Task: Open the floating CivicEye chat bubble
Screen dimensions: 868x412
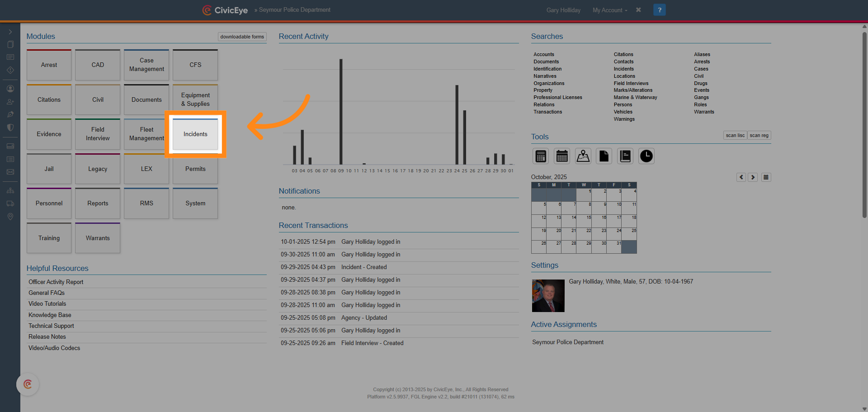Action: [x=28, y=384]
